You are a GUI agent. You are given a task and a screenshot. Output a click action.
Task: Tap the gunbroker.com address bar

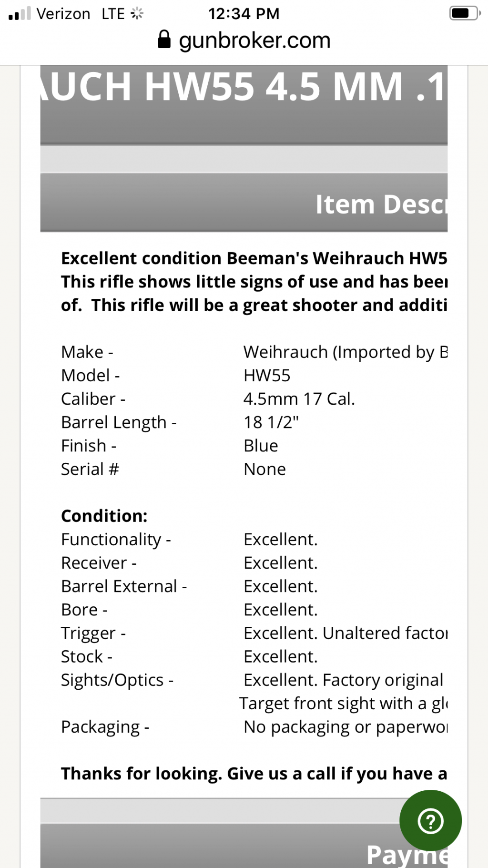244,40
